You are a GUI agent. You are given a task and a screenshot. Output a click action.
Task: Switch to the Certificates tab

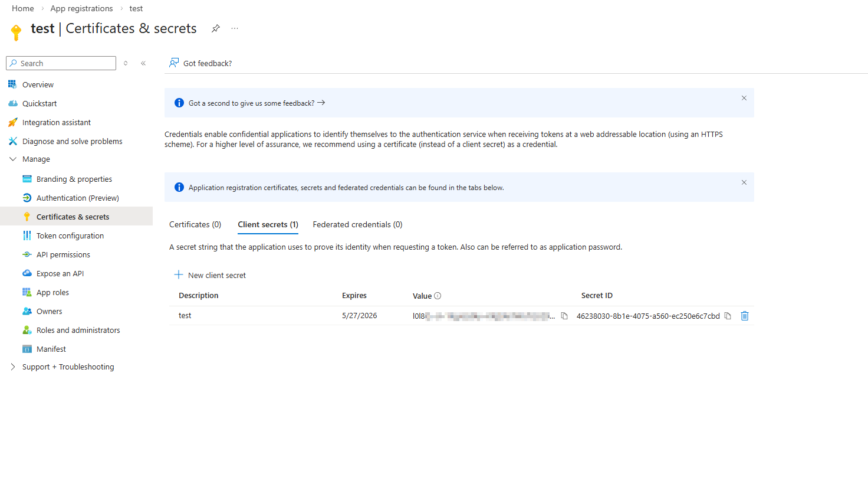tap(195, 224)
